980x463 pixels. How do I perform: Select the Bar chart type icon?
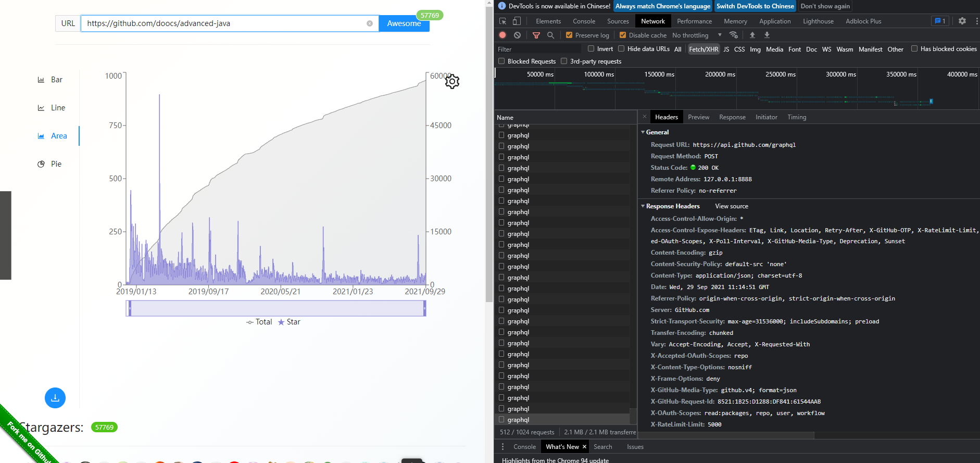(x=41, y=80)
